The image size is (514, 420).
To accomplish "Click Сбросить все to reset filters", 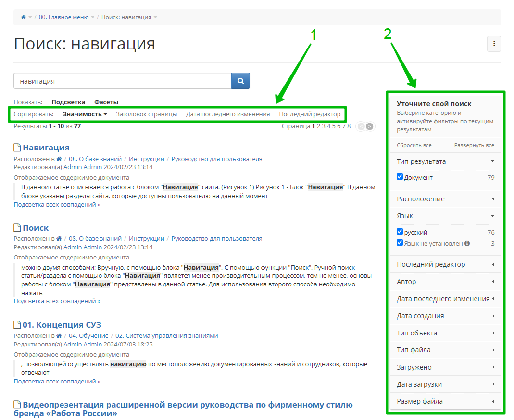I will [x=414, y=145].
